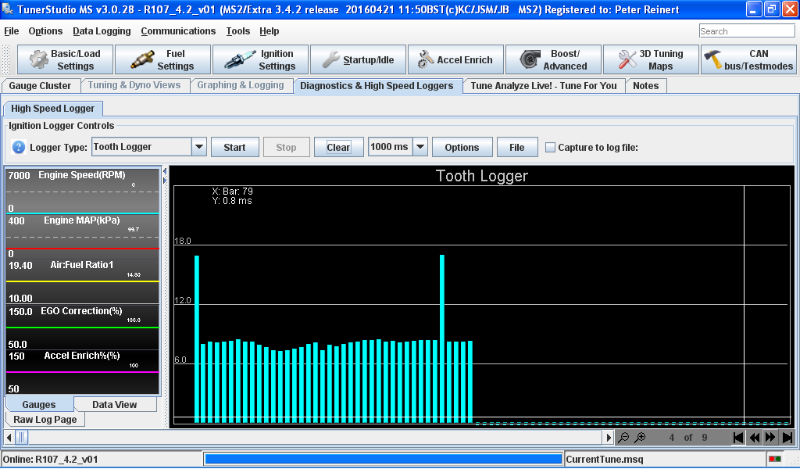Jump to the first log page
The image size is (800, 469).
click(x=738, y=438)
